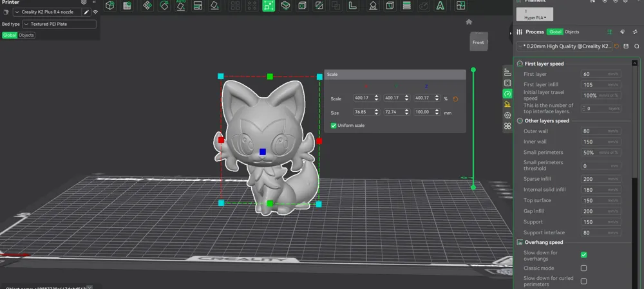
Task: Toggle the advanced settings mode icon
Action: (x=609, y=32)
